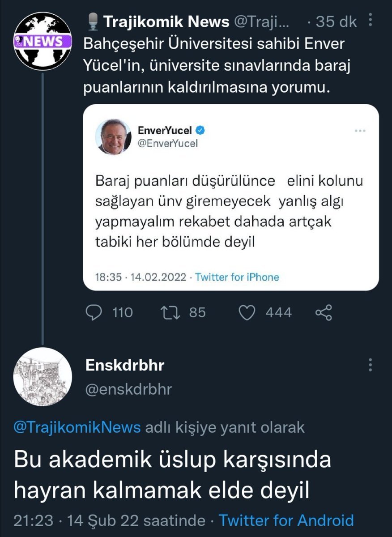
Task: Tap the reply speech bubble icon
Action: (94, 312)
